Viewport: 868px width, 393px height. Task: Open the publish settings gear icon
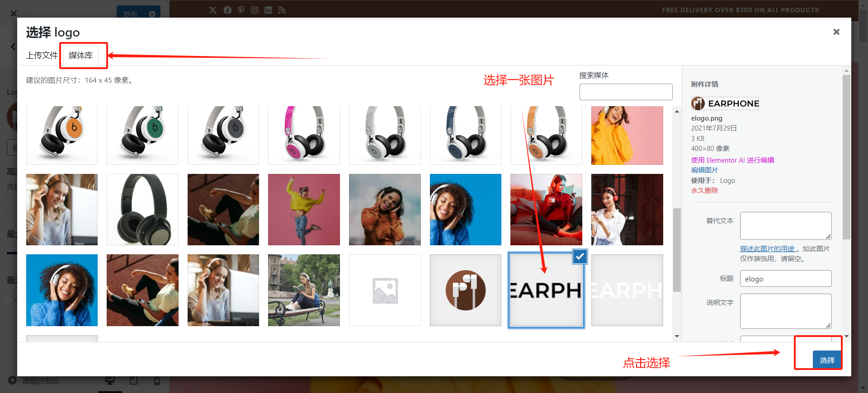point(152,14)
